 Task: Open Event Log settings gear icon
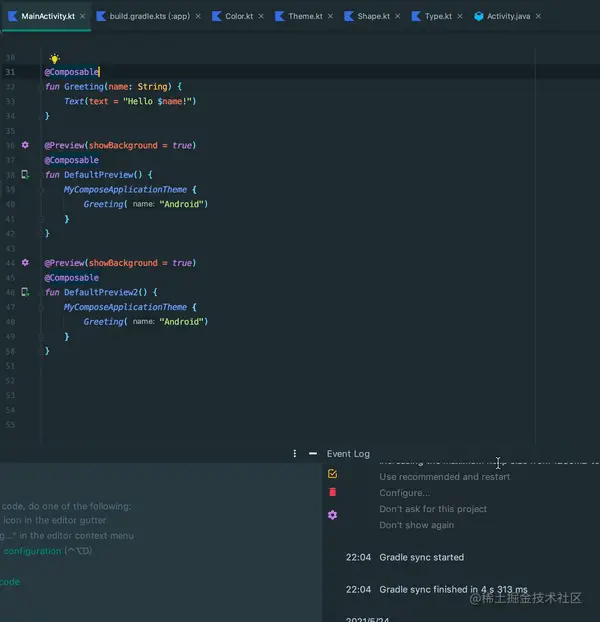(x=332, y=515)
